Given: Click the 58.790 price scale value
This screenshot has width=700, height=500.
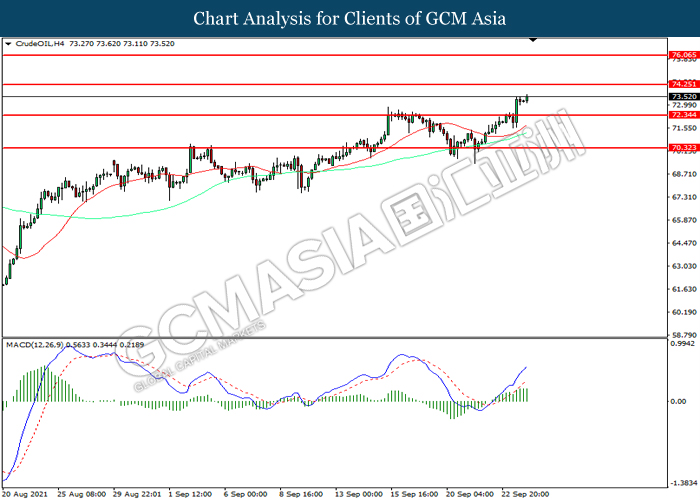Looking at the screenshot, I should click(x=683, y=336).
